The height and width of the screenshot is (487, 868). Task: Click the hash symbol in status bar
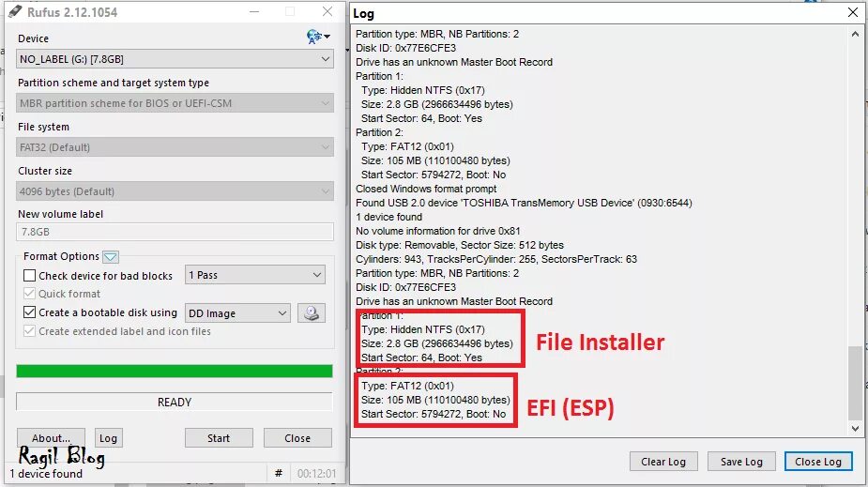pos(279,473)
